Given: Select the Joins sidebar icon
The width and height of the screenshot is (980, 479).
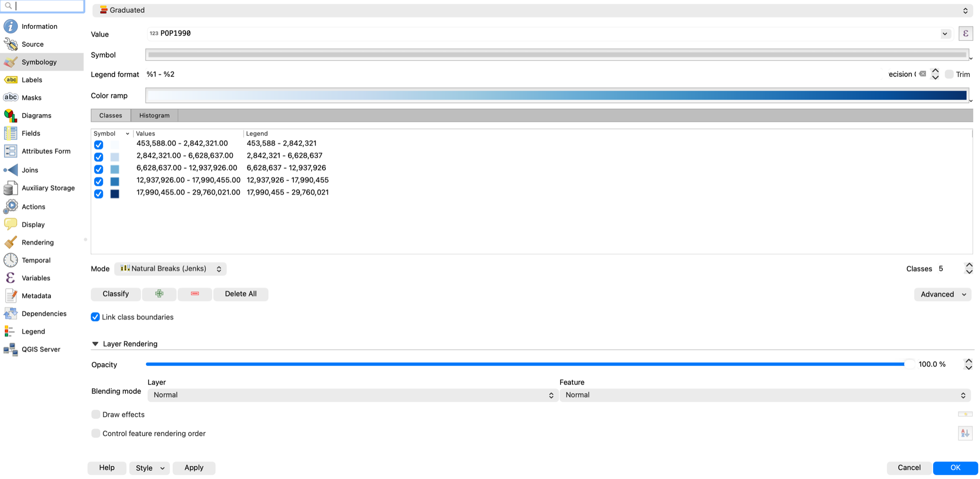Looking at the screenshot, I should (x=10, y=170).
